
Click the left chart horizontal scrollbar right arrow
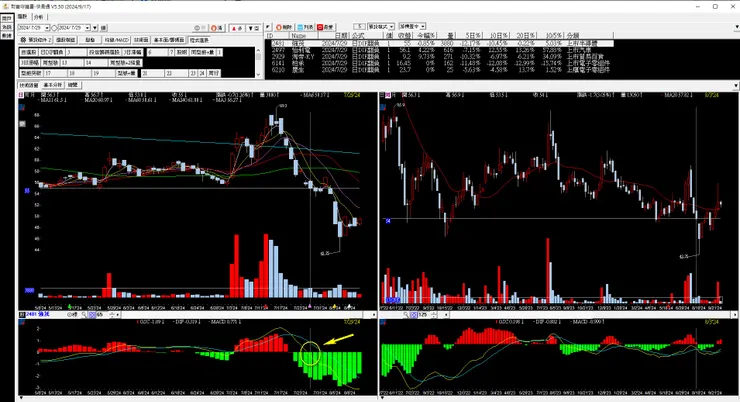click(x=374, y=314)
